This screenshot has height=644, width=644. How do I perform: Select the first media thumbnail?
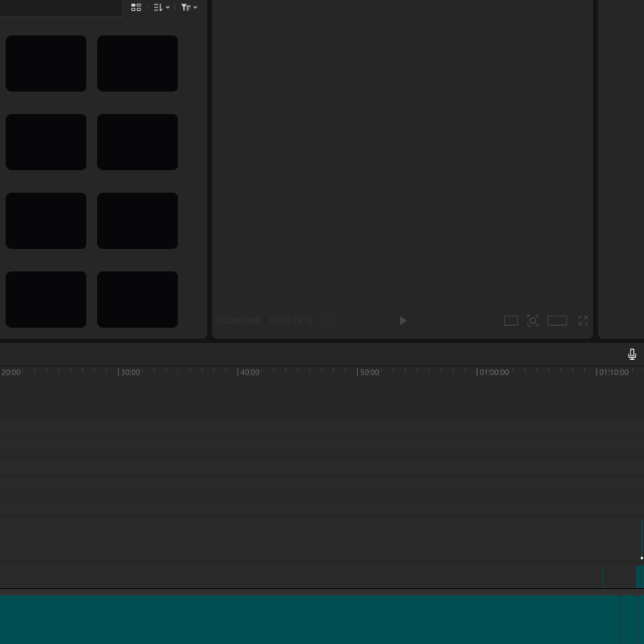tap(46, 63)
